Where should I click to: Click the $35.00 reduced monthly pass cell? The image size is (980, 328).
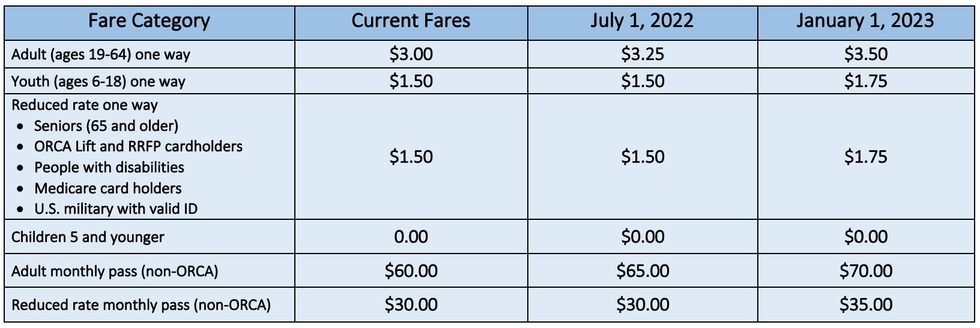[865, 305]
